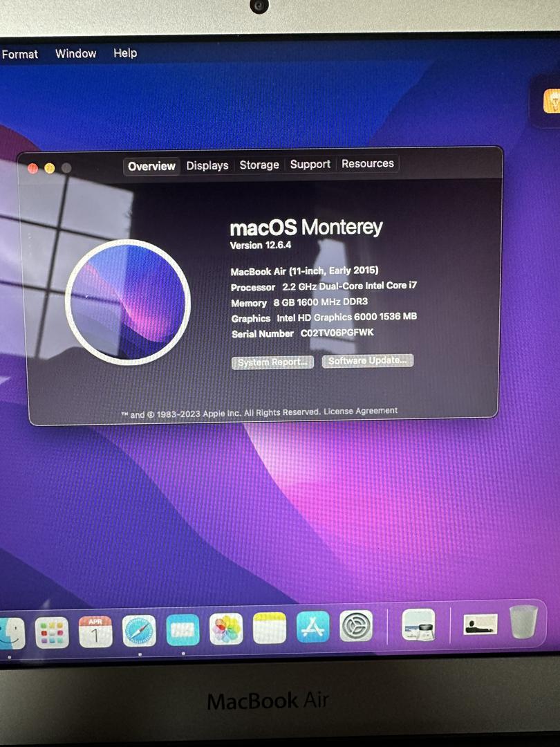560x747 pixels.
Task: Click the 8 GB 1600 MHz DDR3 value
Action: 321,302
